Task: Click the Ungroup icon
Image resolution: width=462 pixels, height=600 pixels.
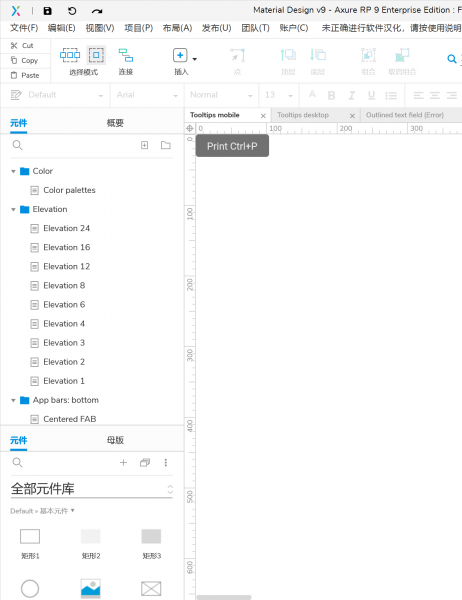Action: pyautogui.click(x=402, y=55)
